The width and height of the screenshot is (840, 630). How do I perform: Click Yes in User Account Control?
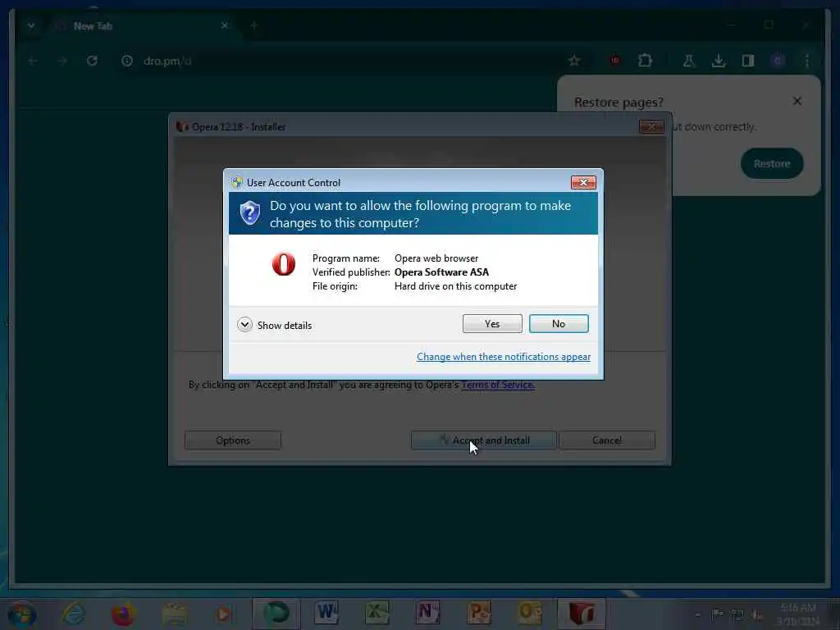tap(492, 323)
